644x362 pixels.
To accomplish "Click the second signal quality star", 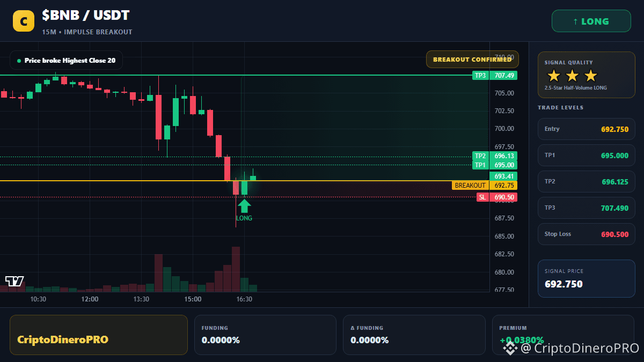I will click(572, 76).
